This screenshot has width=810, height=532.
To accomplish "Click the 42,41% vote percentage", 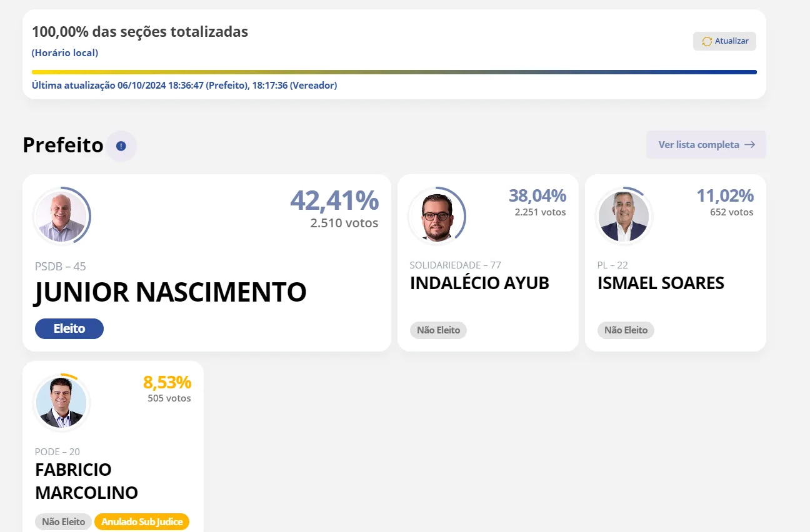I will tap(334, 200).
